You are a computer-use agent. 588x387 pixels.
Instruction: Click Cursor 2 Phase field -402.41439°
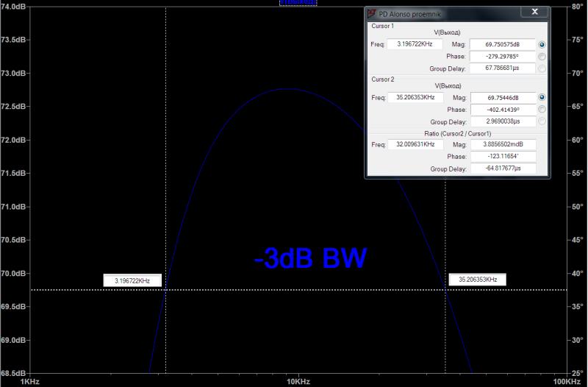click(x=503, y=110)
